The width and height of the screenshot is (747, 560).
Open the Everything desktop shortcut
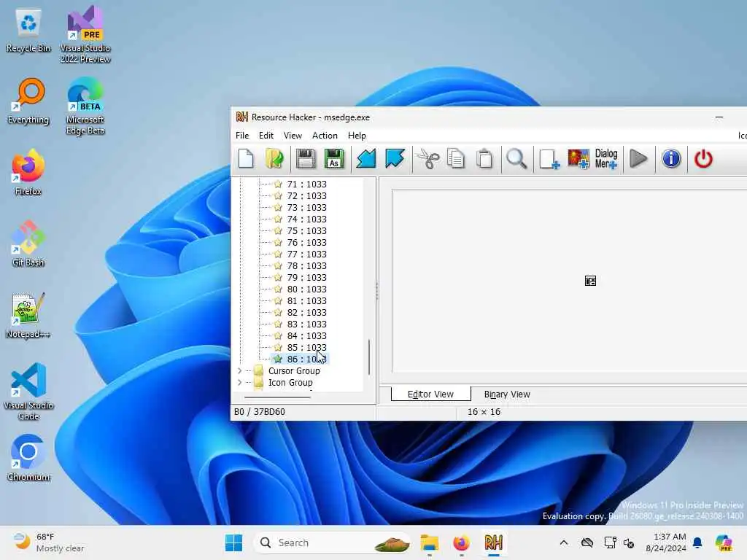pyautogui.click(x=28, y=102)
